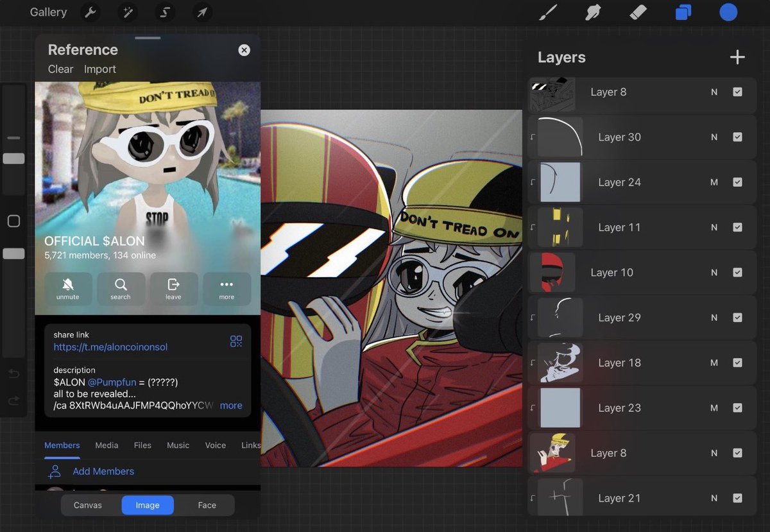770x532 pixels.
Task: Adjust the brush opacity slider
Action: click(13, 253)
